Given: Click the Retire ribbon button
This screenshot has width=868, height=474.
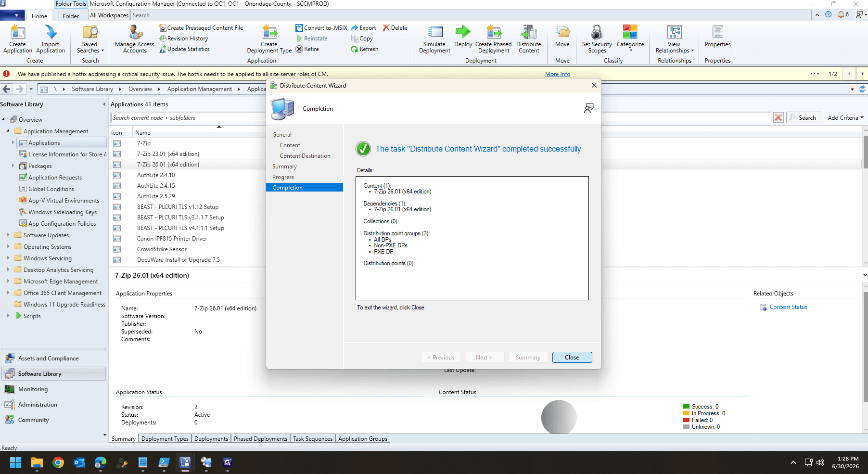Looking at the screenshot, I should [307, 49].
